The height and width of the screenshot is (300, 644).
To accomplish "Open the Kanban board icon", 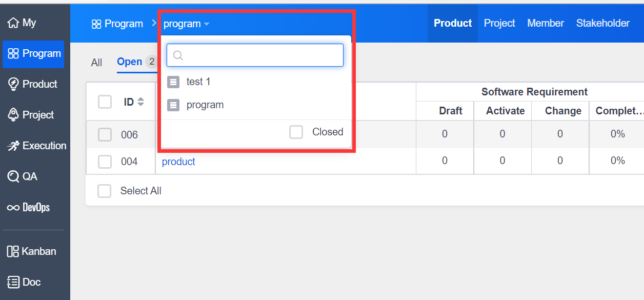I will tap(13, 251).
